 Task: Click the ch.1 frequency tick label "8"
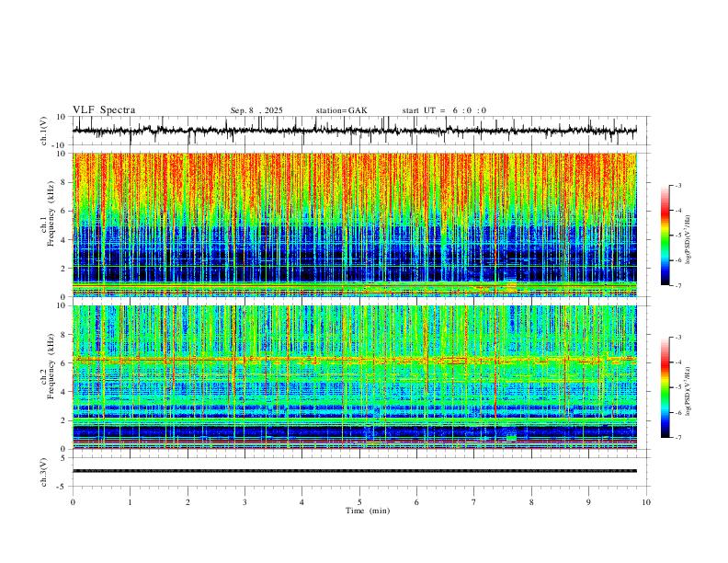click(64, 182)
